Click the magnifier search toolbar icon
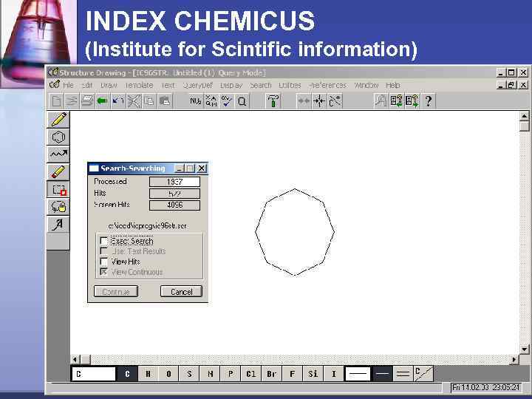Viewport: 532px width, 399px height. click(x=381, y=101)
